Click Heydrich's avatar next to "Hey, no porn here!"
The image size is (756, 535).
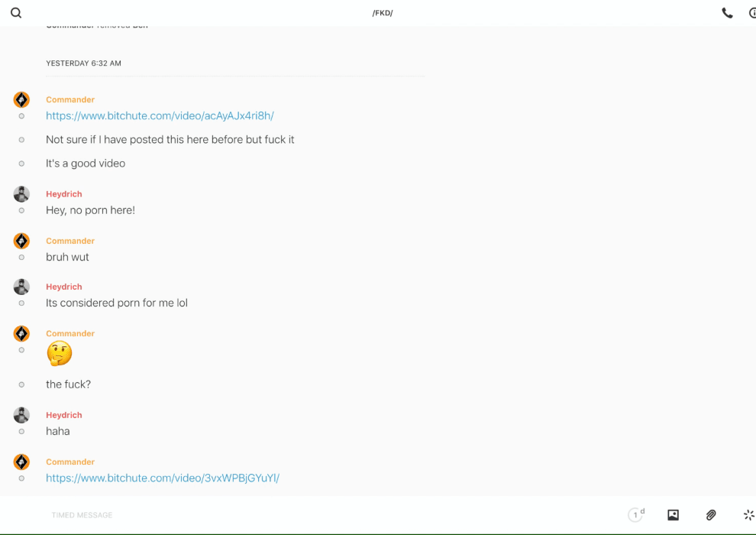(21, 194)
